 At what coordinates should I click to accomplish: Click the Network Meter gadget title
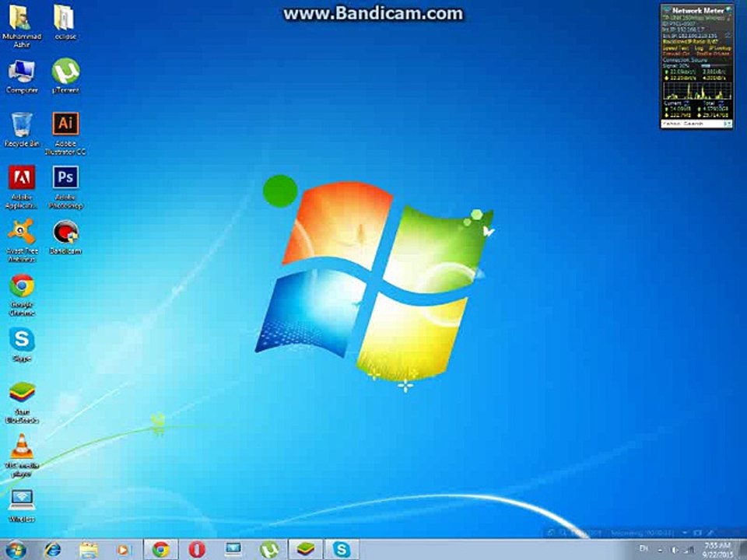[x=697, y=10]
